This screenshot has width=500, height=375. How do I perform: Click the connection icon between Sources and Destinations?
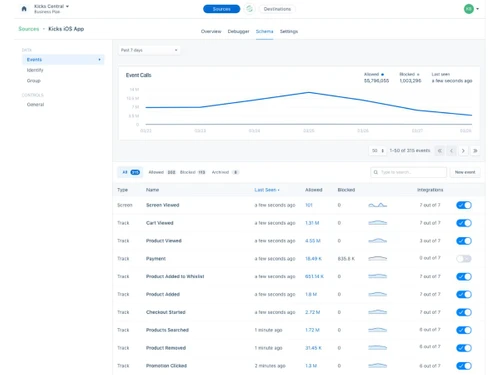249,9
